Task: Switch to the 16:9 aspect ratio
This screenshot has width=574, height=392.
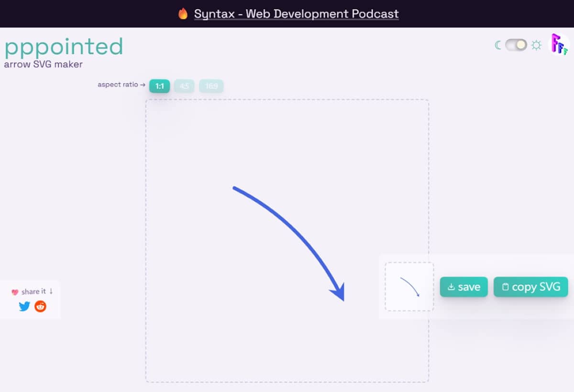Action: pos(211,86)
